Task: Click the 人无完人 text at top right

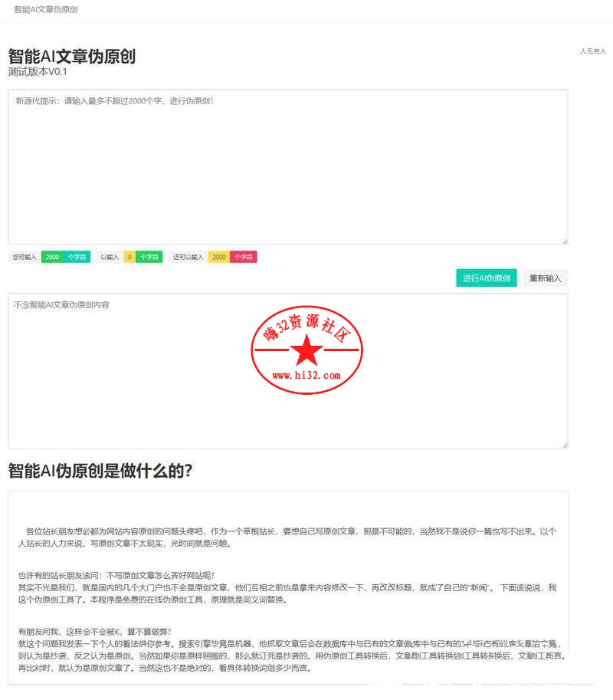Action: point(592,51)
